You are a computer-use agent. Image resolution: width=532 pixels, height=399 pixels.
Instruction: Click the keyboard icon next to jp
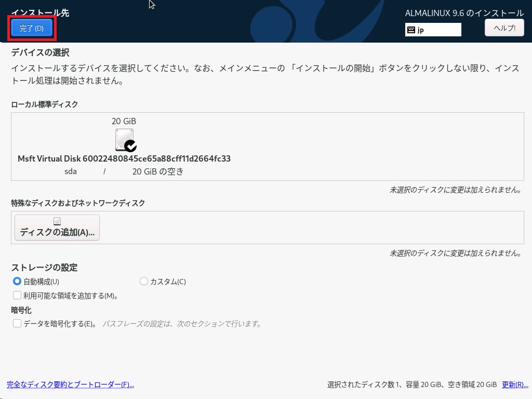pyautogui.click(x=411, y=30)
